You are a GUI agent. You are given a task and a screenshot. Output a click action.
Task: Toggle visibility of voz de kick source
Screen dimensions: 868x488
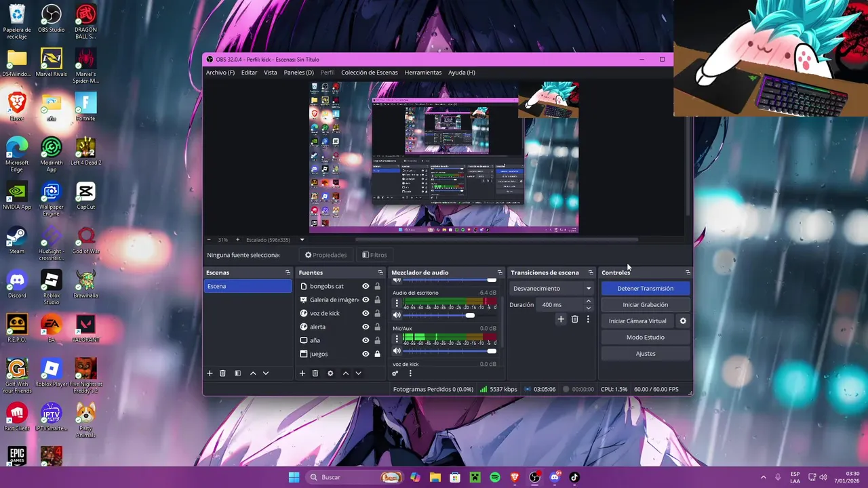click(x=366, y=313)
